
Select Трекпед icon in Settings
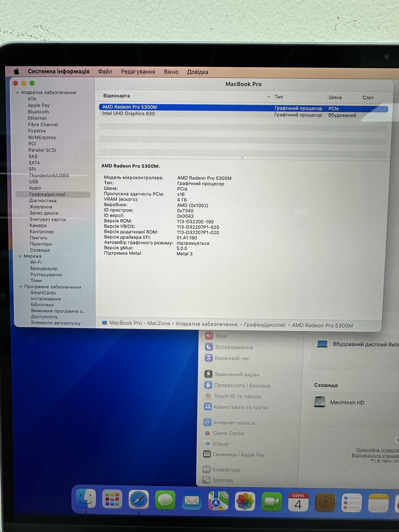[x=206, y=480]
